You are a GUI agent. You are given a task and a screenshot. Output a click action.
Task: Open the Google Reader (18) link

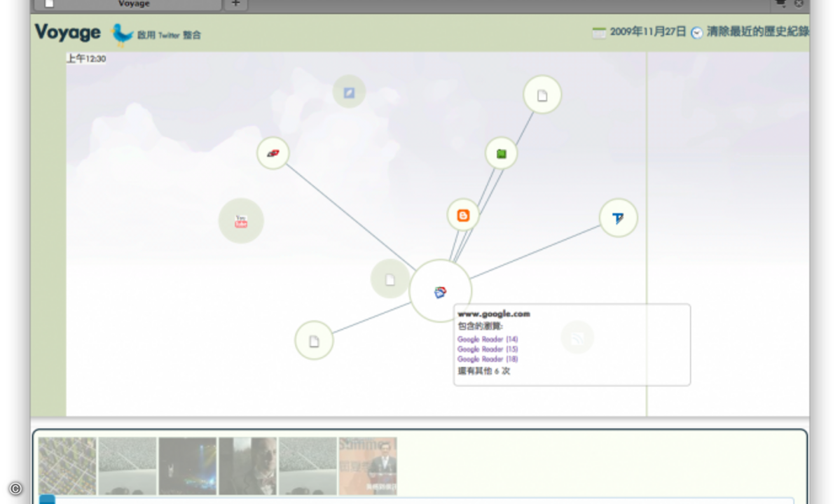[x=488, y=359]
